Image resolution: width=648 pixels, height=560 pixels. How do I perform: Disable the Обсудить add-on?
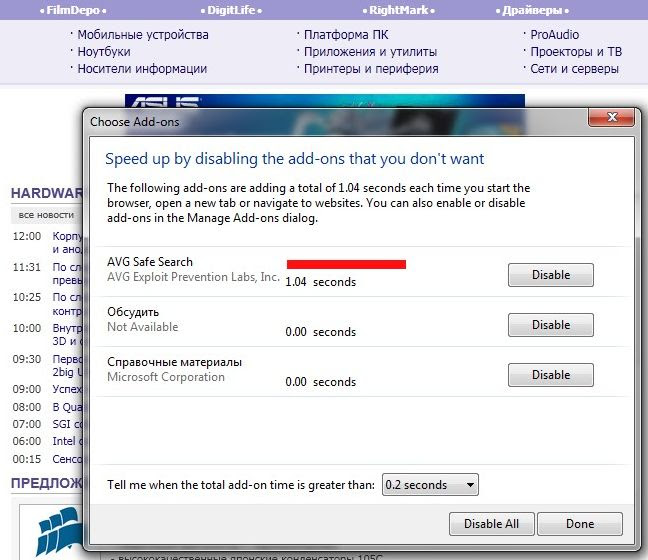point(550,325)
